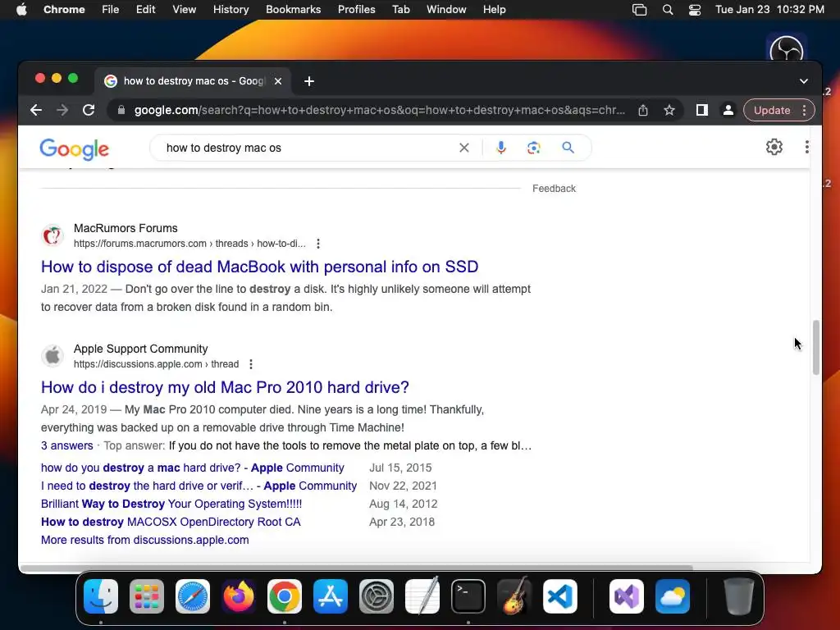Launch Safari from the Dock
The width and height of the screenshot is (840, 630).
pyautogui.click(x=192, y=596)
